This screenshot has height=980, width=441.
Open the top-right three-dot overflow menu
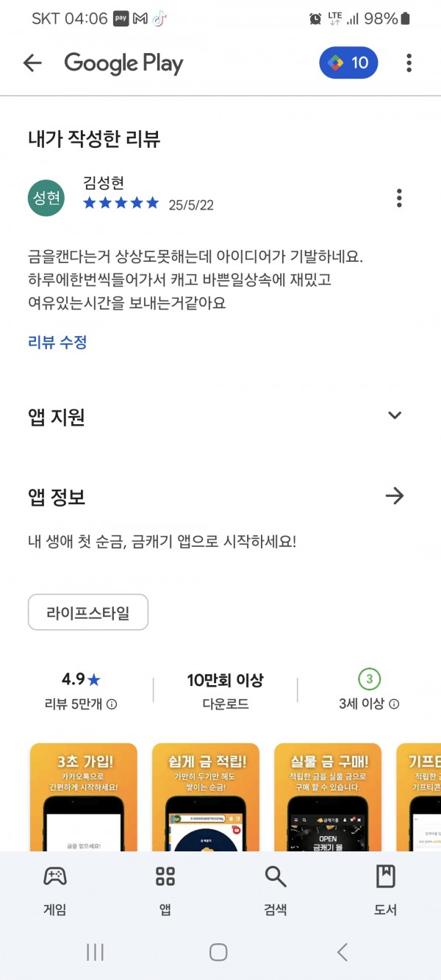[x=409, y=63]
